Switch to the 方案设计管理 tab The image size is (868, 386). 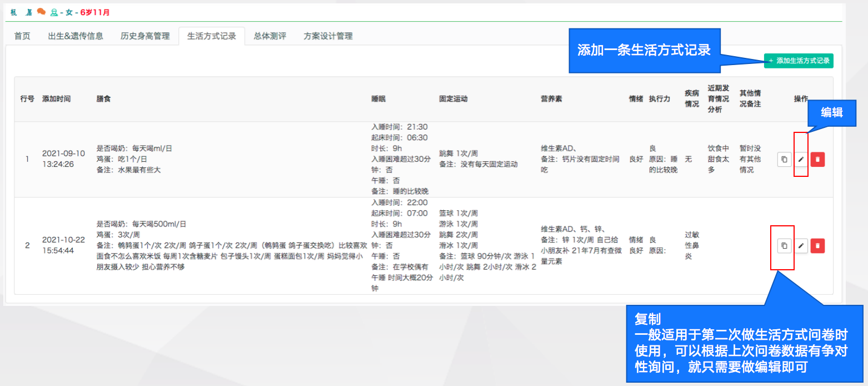click(328, 36)
